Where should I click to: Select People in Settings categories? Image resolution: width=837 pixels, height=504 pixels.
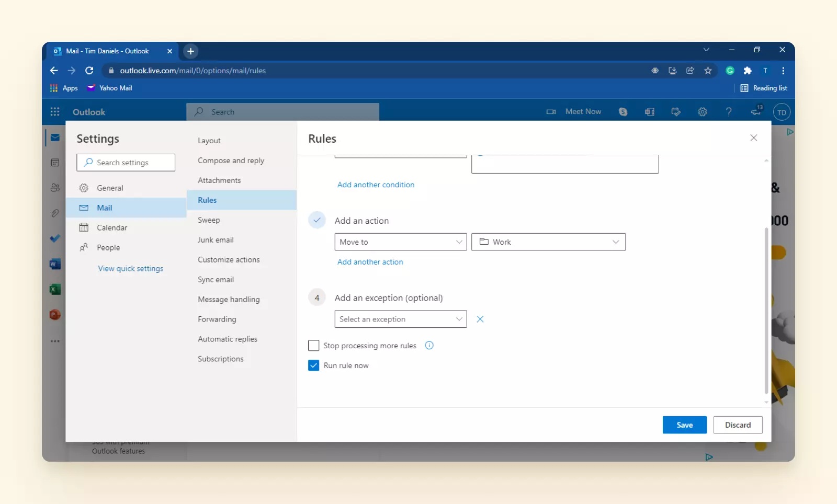point(126,247)
